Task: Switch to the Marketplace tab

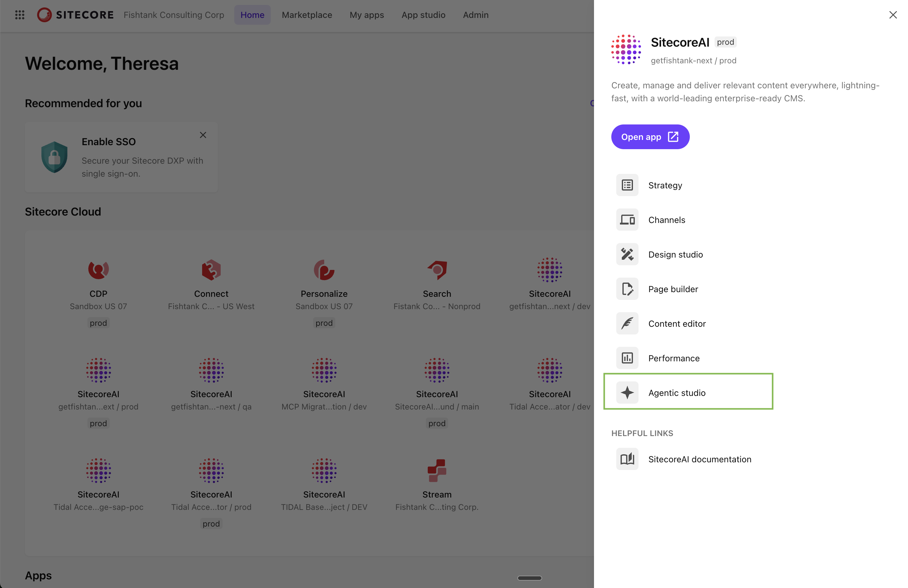Action: [x=307, y=15]
